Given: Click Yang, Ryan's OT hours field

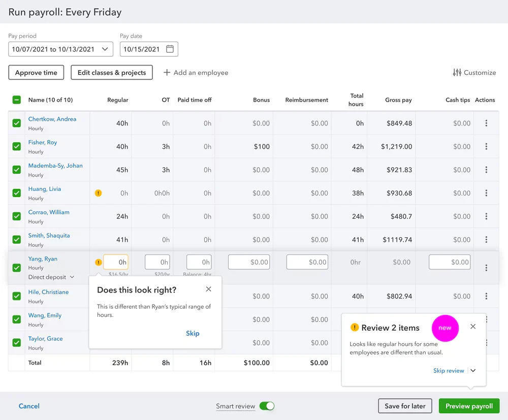Looking at the screenshot, I should click(x=157, y=262).
